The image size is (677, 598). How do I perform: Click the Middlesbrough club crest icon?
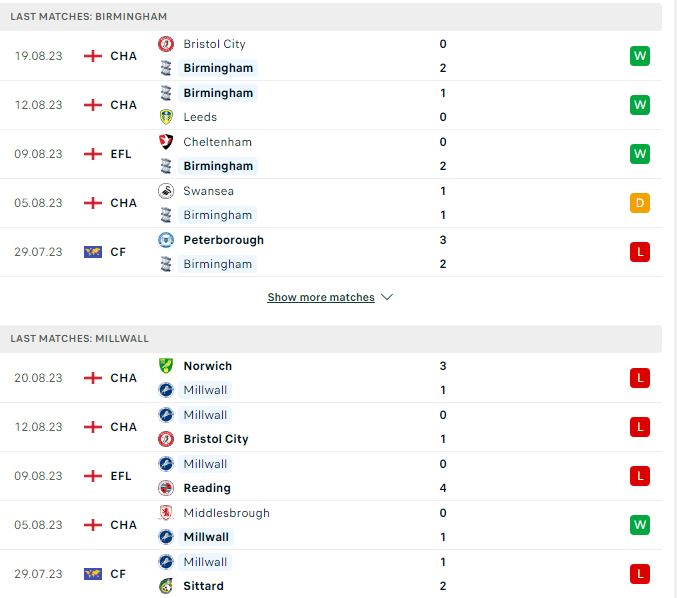[166, 513]
